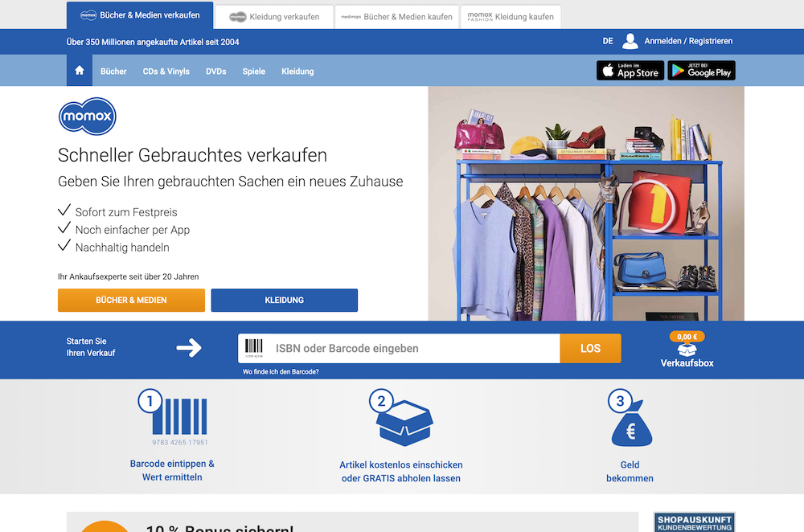Click the ISBN or barcode input field
The height and width of the screenshot is (532, 804).
pyautogui.click(x=414, y=349)
